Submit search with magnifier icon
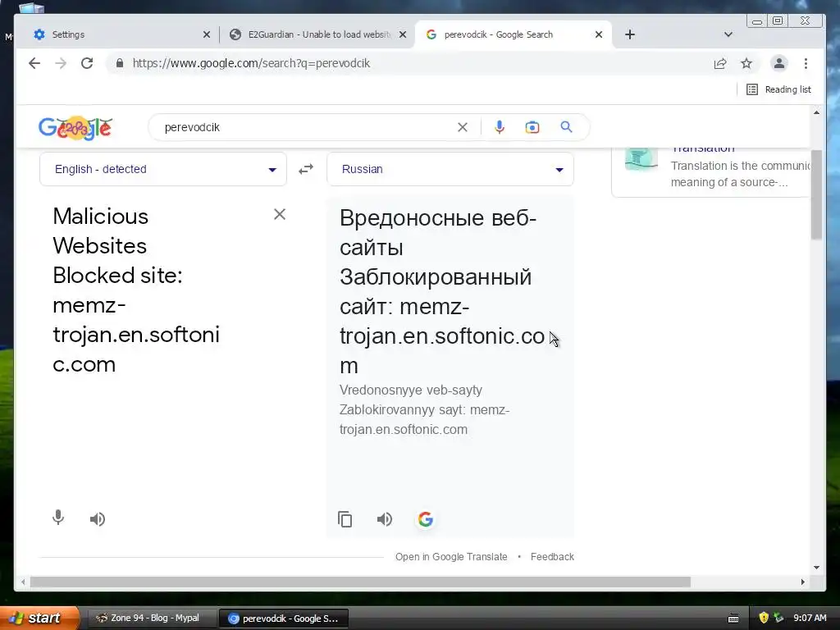This screenshot has width=840, height=630. coord(566,127)
